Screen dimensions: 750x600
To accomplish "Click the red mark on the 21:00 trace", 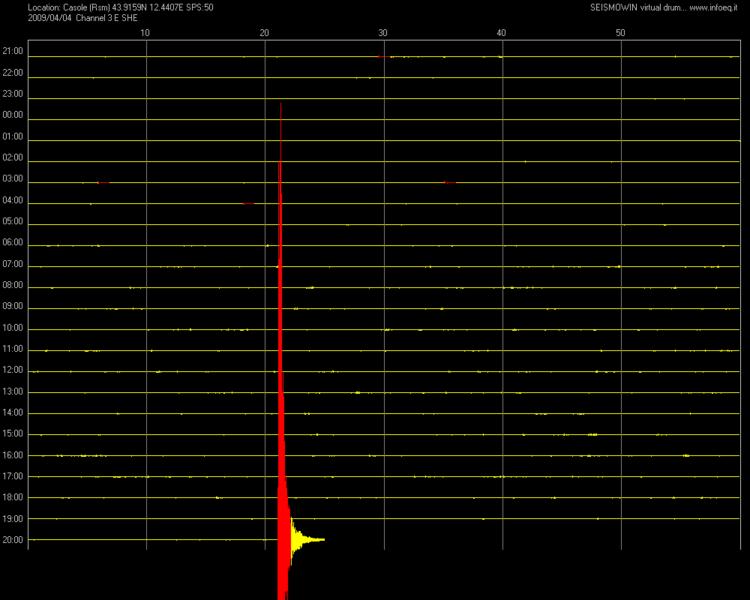I will click(380, 57).
